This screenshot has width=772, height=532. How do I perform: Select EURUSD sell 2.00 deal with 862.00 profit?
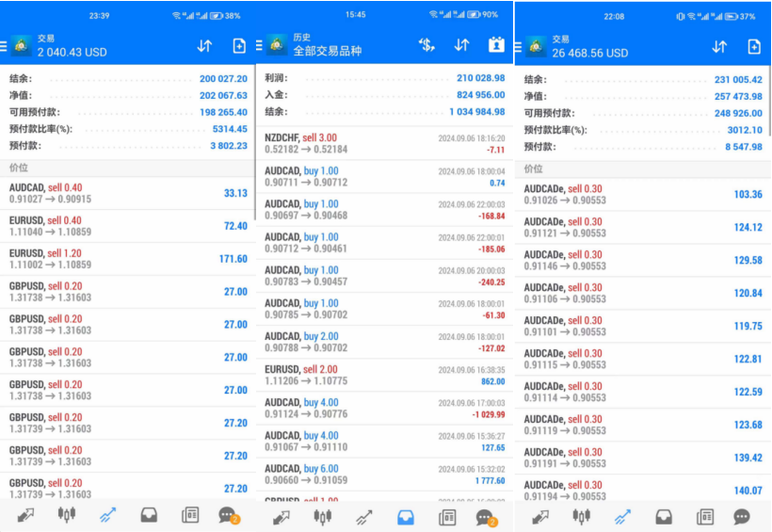tap(384, 375)
